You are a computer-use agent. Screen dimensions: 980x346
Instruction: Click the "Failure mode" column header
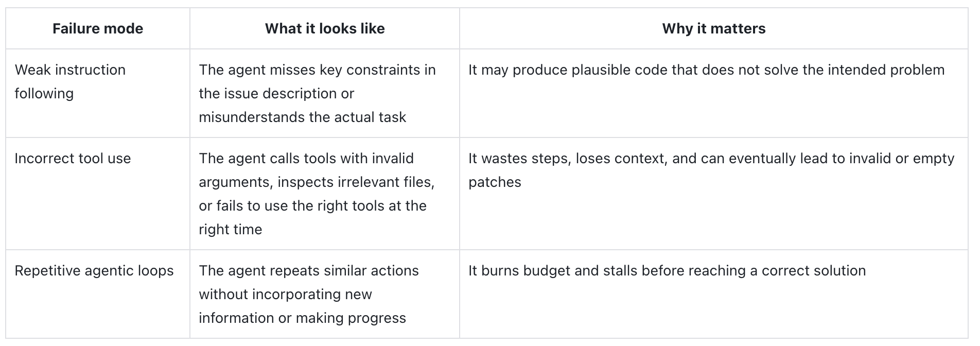pyautogui.click(x=98, y=28)
